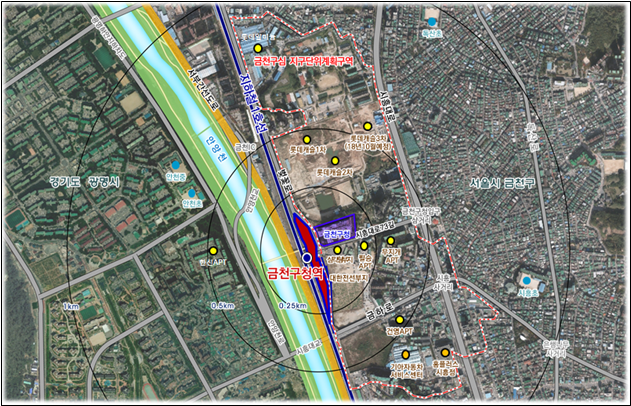Click the orange marker for 홈플러스 시흥점

coord(445,353)
